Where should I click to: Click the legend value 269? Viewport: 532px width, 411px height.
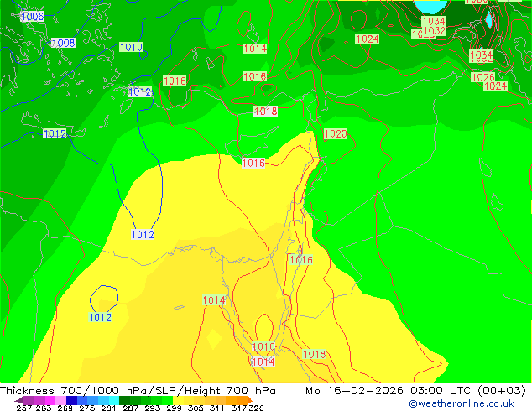[x=65, y=408]
